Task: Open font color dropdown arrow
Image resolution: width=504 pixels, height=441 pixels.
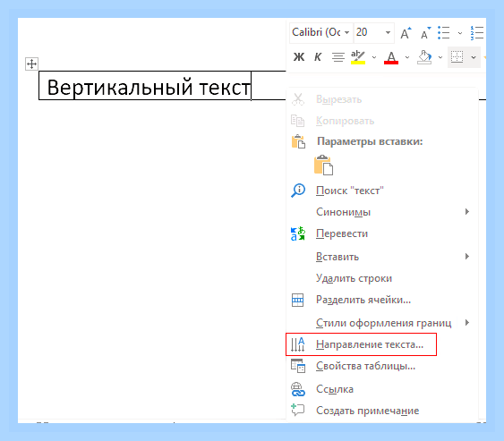Action: tap(407, 57)
